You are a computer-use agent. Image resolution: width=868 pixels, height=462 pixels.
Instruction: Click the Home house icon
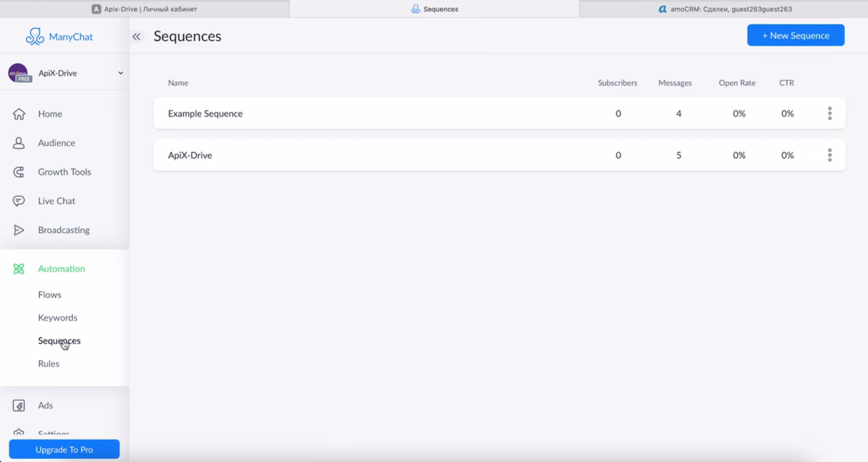[19, 114]
